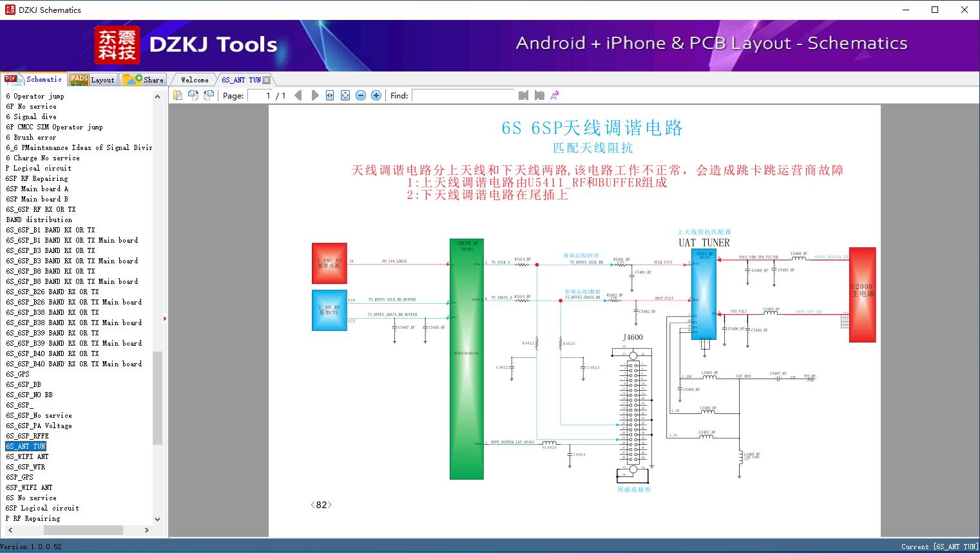Viewport: 980px width, 553px height.
Task: Select '6S_6SP RF RX OR TX'
Action: click(41, 209)
